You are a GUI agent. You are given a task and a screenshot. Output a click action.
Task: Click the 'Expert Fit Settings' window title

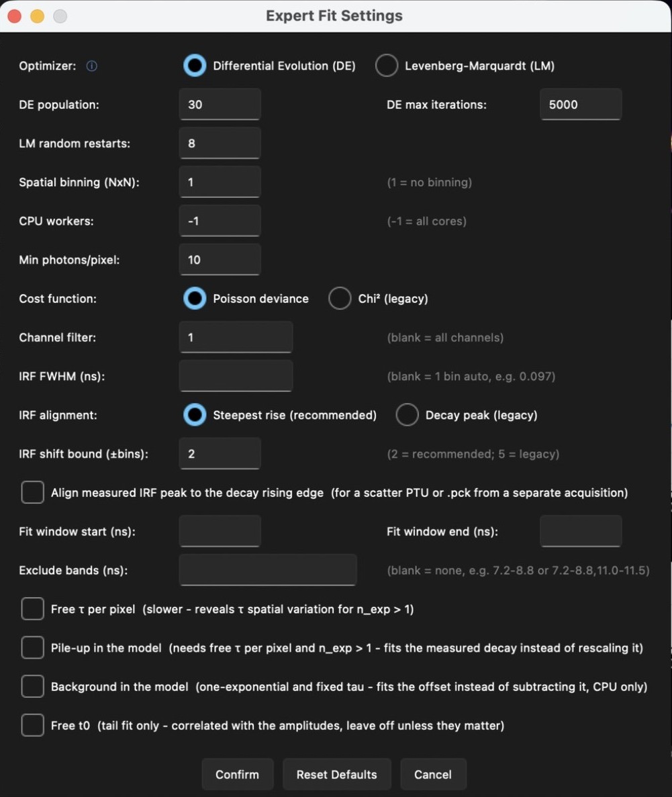334,15
